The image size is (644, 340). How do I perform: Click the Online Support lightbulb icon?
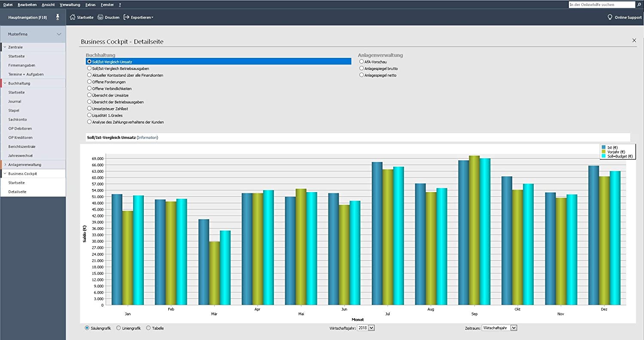pos(610,18)
